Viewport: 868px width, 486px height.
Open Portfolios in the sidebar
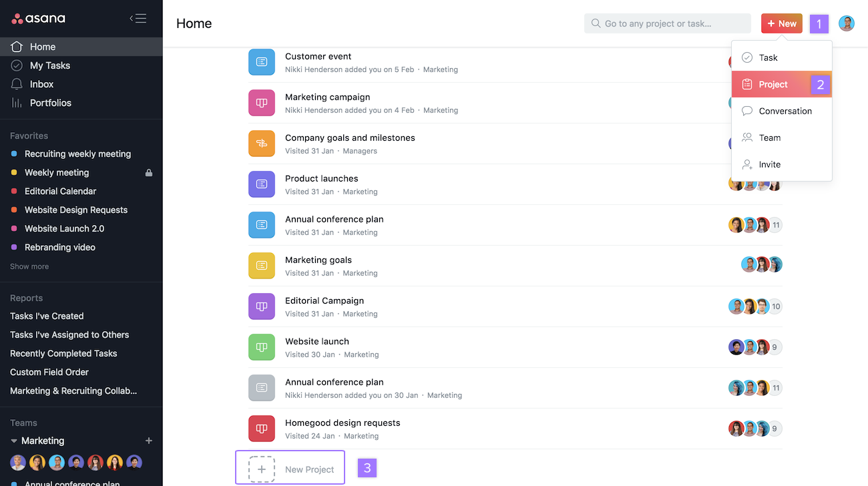[x=51, y=102]
